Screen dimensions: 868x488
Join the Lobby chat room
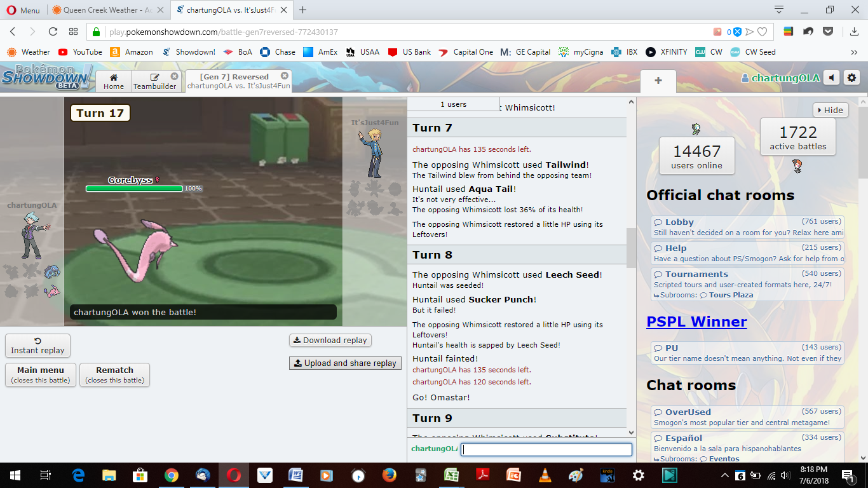coord(747,227)
